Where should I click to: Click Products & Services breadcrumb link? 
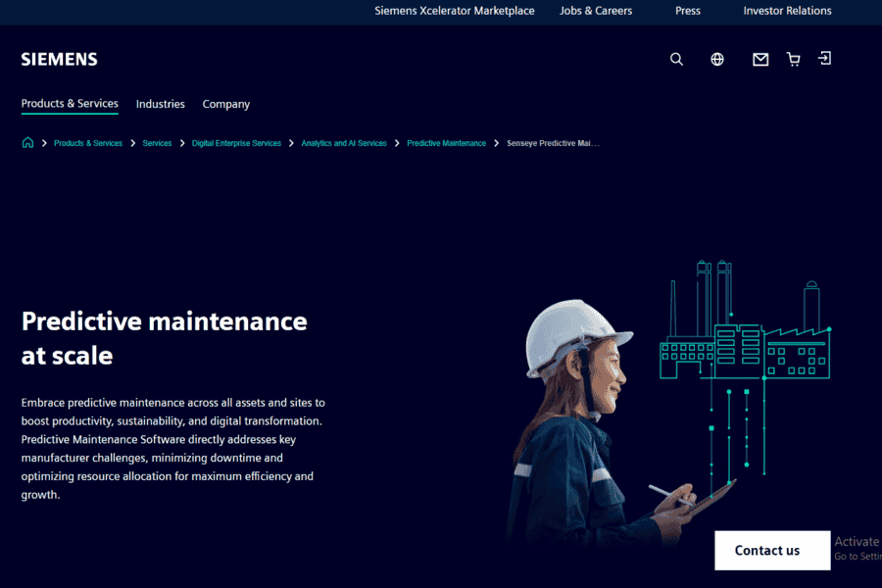88,143
